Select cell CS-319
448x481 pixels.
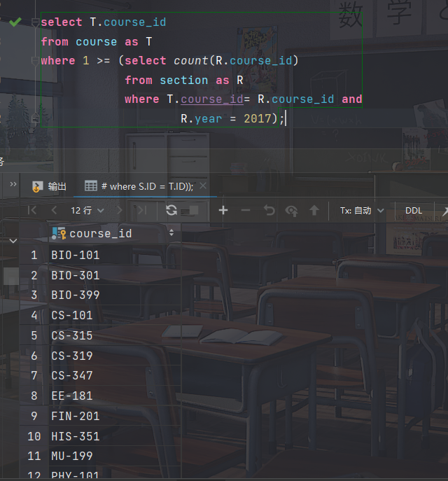[115, 356]
